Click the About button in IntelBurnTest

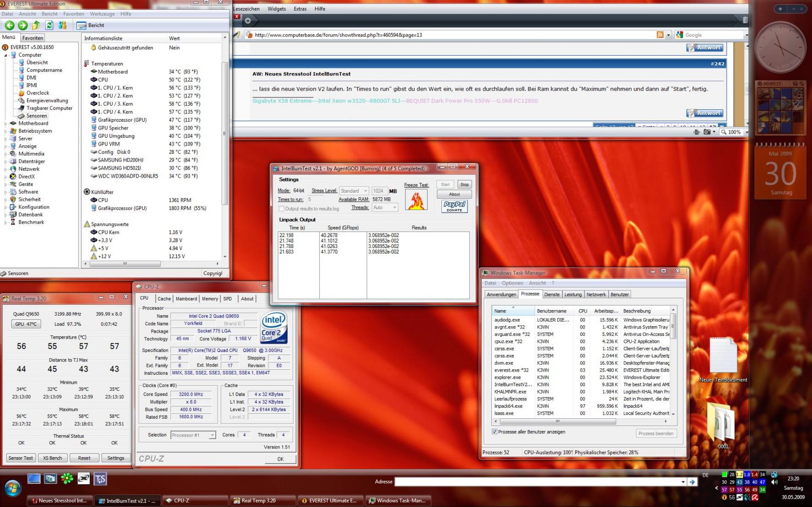pos(454,194)
